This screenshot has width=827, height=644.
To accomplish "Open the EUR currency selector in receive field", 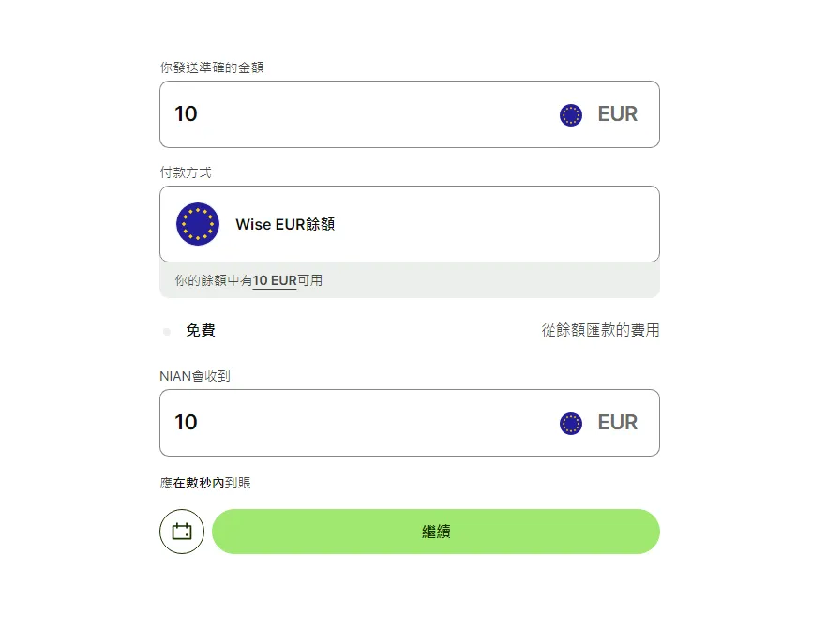I will tap(598, 423).
